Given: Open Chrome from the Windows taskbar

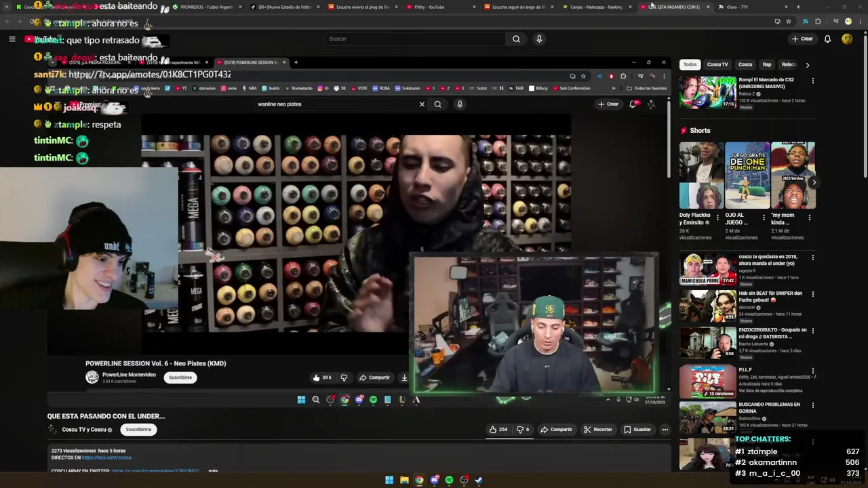Looking at the screenshot, I should point(419,480).
